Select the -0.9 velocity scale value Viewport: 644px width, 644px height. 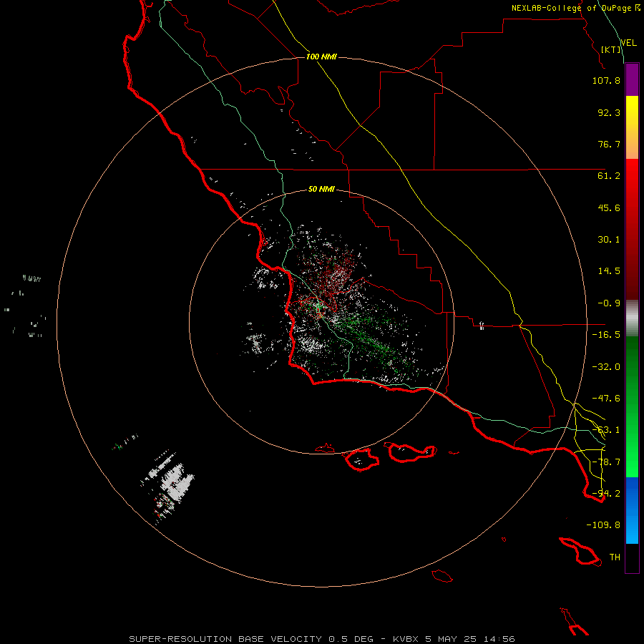coord(609,303)
